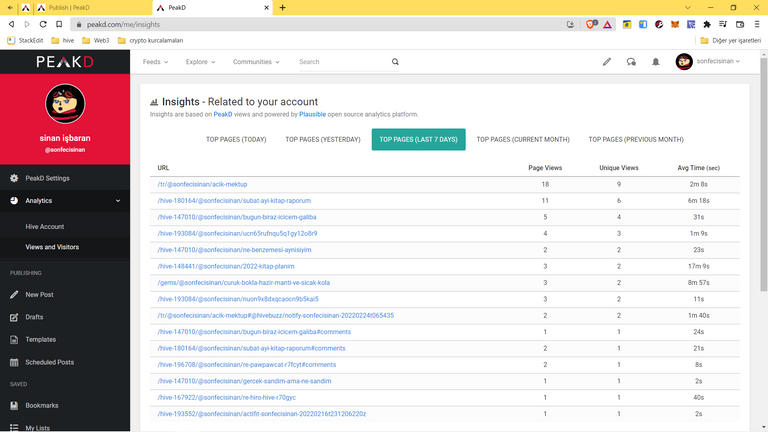The height and width of the screenshot is (432, 768).
Task: Click the user avatar in top header
Action: [684, 62]
